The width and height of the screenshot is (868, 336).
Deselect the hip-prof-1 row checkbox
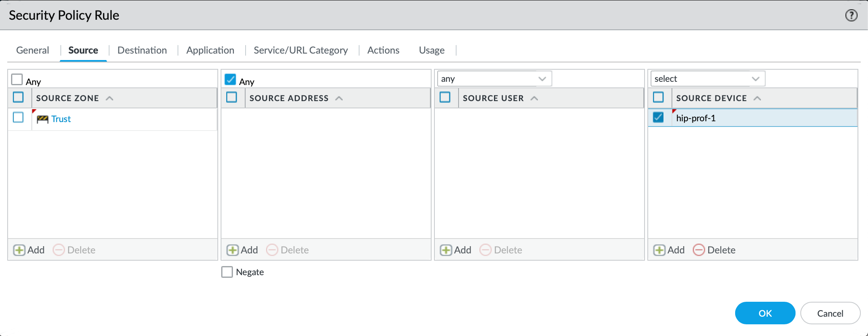pos(658,117)
